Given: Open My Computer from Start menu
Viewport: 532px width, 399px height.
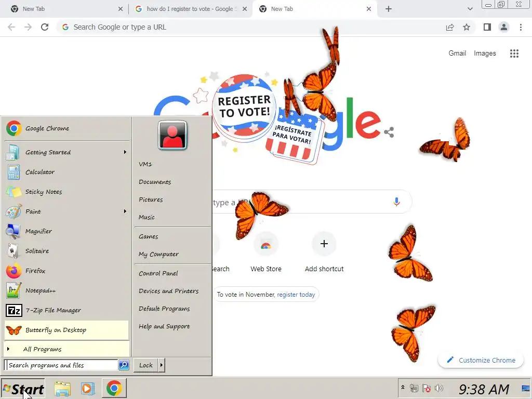Looking at the screenshot, I should [158, 254].
